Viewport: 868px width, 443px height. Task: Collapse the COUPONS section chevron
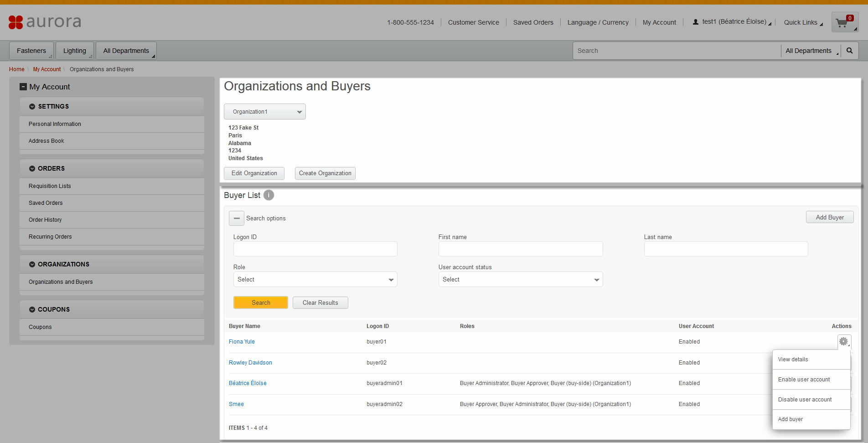(31, 309)
